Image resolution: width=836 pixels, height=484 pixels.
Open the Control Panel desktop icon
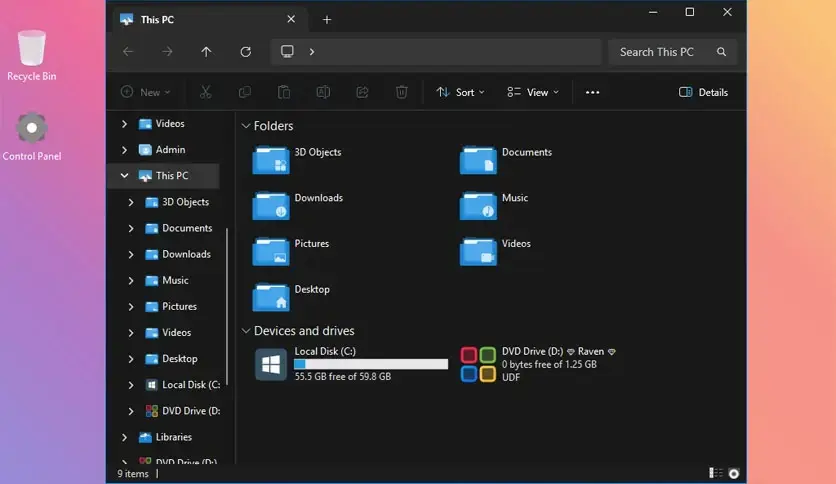(31, 136)
